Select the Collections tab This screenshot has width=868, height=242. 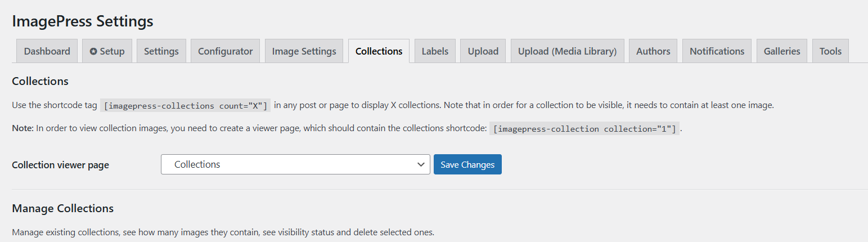[x=379, y=51]
